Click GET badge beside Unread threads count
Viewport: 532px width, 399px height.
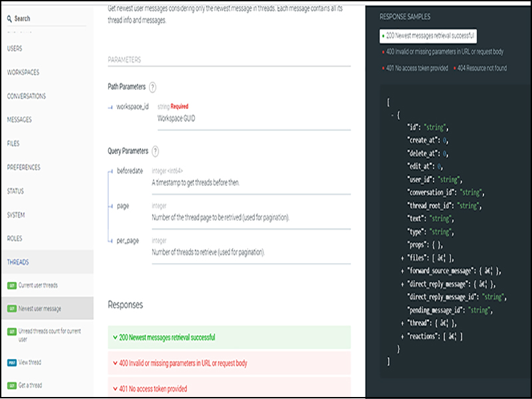[12, 331]
